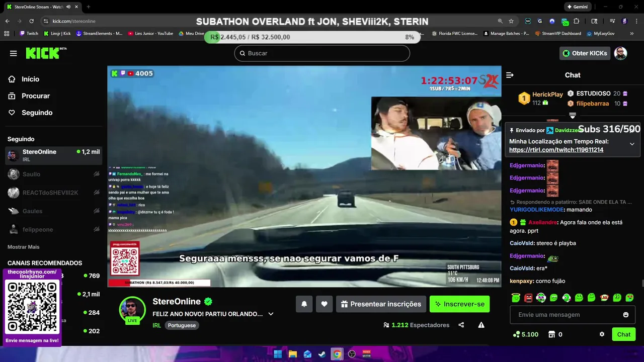Open OBS Studio from taskbar
The height and width of the screenshot is (362, 644).
click(x=352, y=354)
